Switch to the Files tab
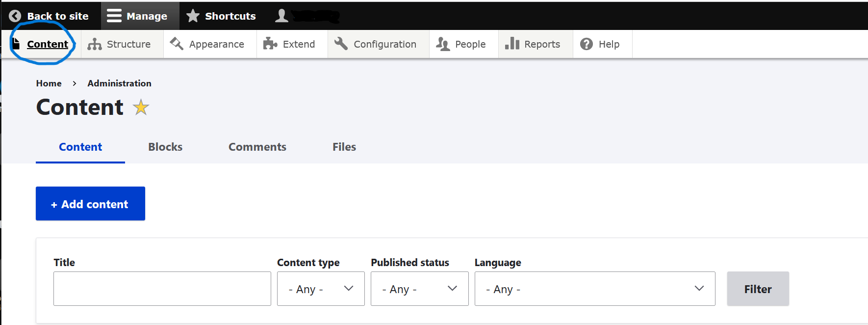This screenshot has width=868, height=325. pyautogui.click(x=344, y=147)
